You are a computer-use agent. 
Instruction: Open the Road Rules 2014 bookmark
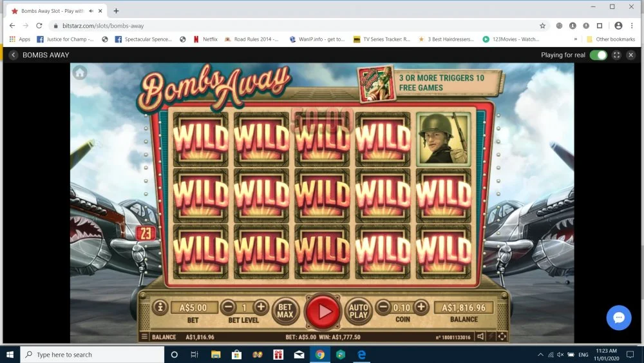[x=251, y=39]
